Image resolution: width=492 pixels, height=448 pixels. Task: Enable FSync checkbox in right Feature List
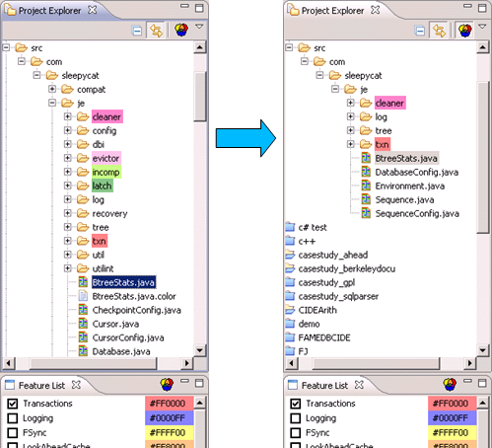pyautogui.click(x=296, y=432)
